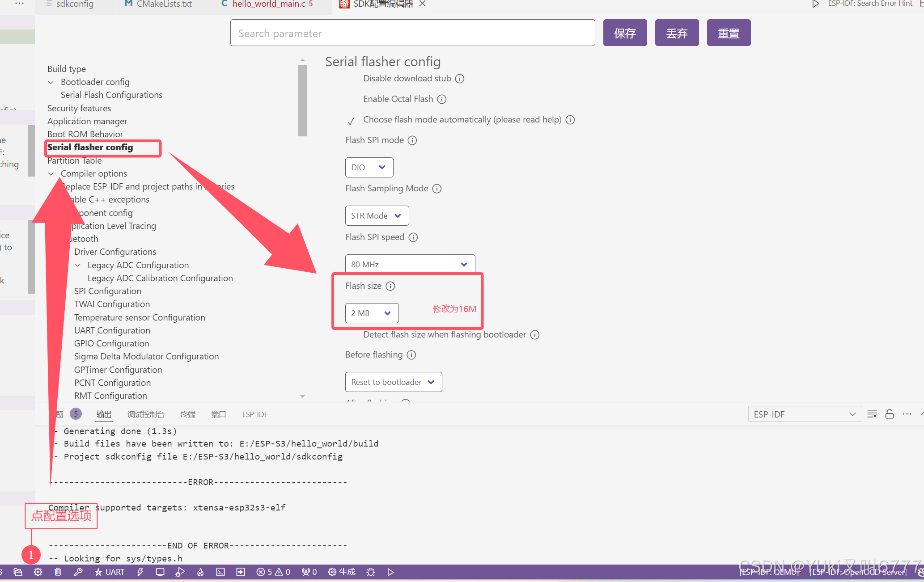Open the monitor device icon

point(160,572)
